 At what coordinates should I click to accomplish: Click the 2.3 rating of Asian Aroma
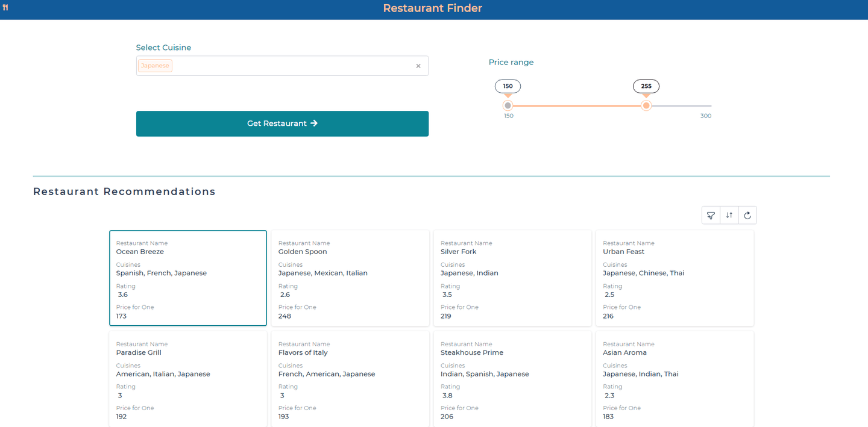(x=609, y=396)
